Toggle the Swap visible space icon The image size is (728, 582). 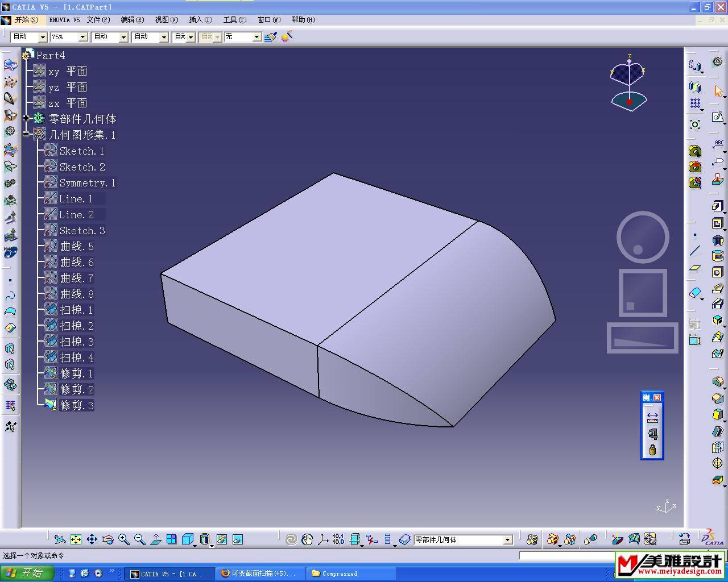(238, 539)
